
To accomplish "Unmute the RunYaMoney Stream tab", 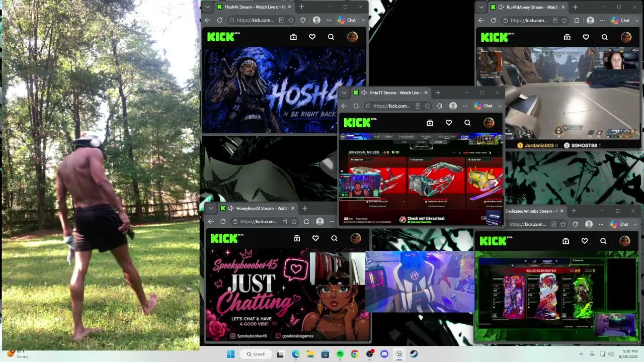I will (501, 7).
